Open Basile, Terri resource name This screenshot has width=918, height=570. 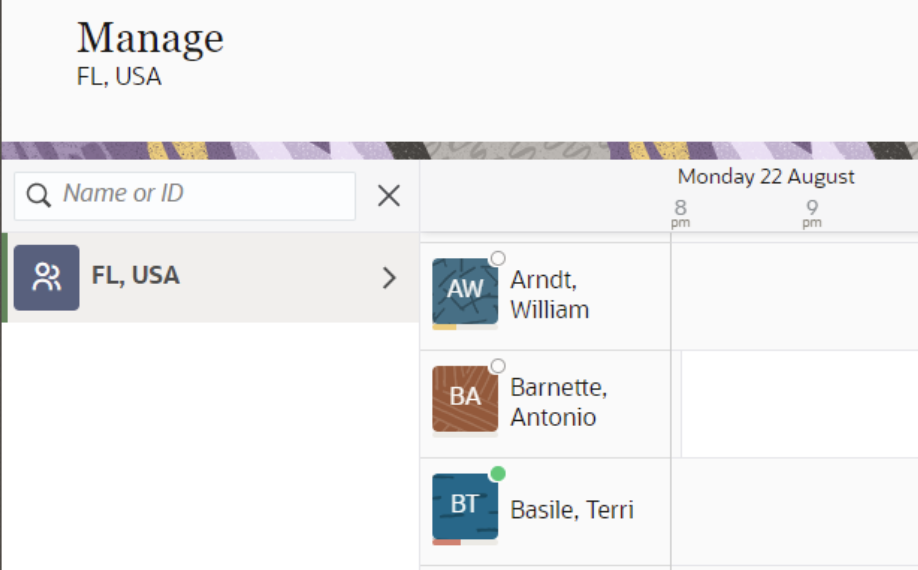click(571, 510)
